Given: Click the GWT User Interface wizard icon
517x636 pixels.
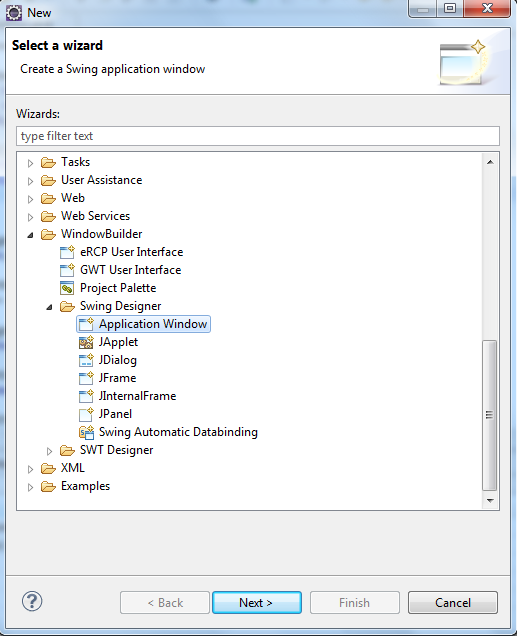Looking at the screenshot, I should point(67,270).
